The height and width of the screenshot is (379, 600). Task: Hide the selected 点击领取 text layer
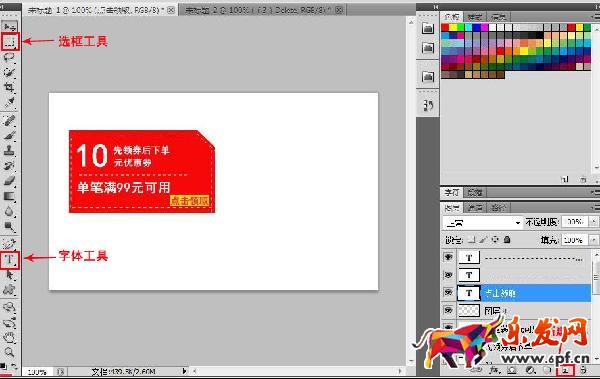(x=448, y=292)
